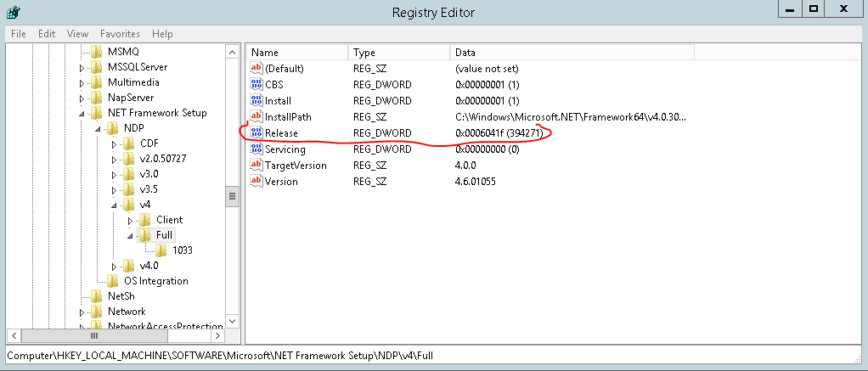Click the TargetVersion string value icon
The image size is (868, 371).
click(x=256, y=165)
